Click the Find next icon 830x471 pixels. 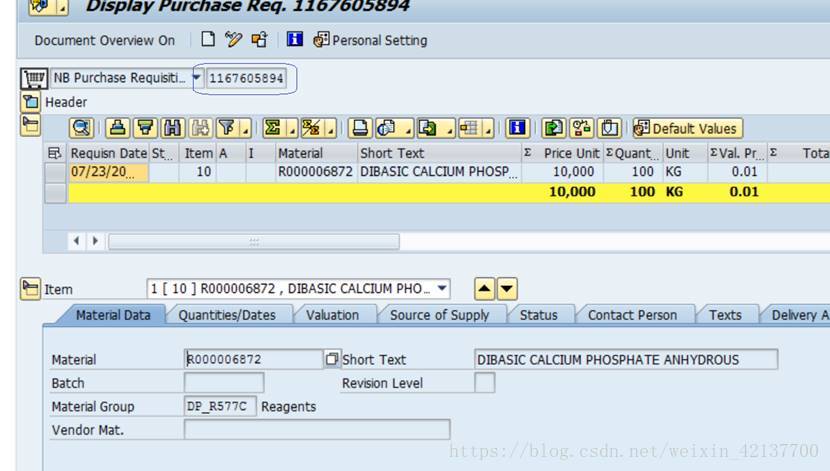(x=200, y=128)
